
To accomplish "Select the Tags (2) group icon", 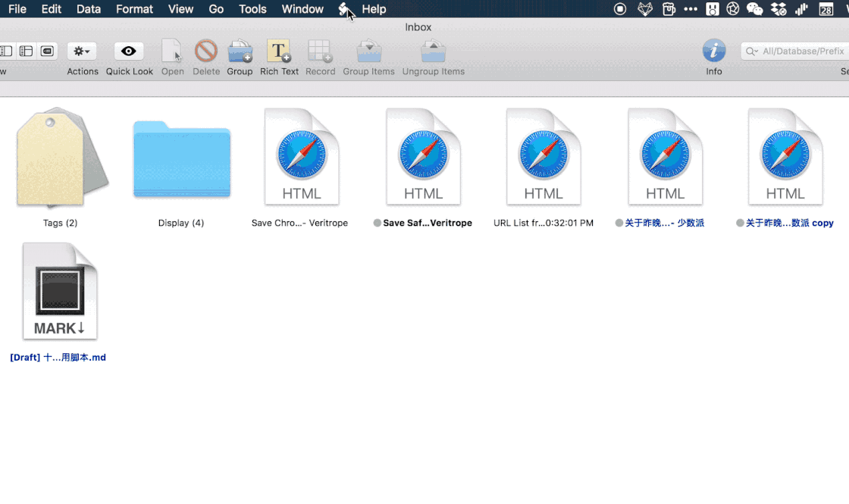I will point(61,158).
